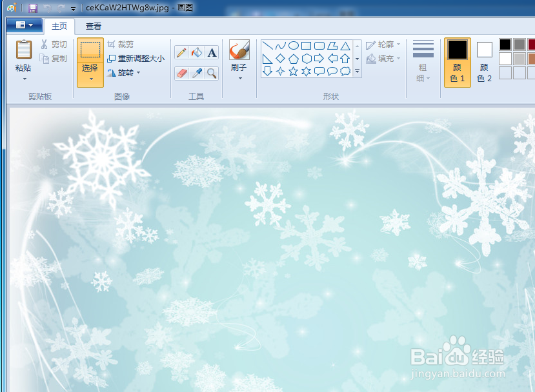Choose the Triangle shape
Viewport: 535px width, 392px height.
click(345, 46)
